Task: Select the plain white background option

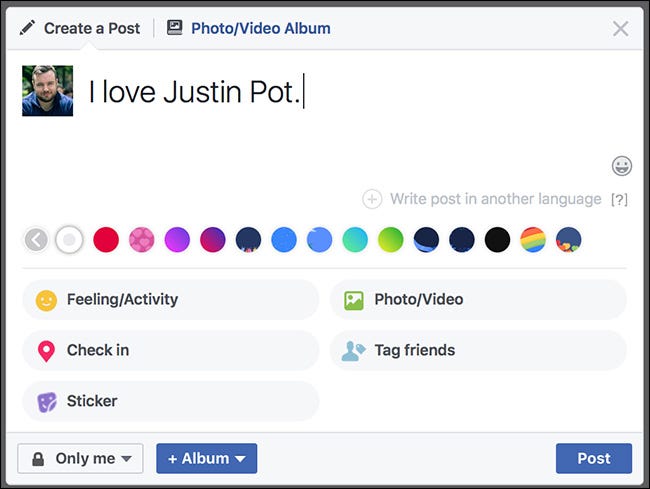Action: [x=69, y=240]
